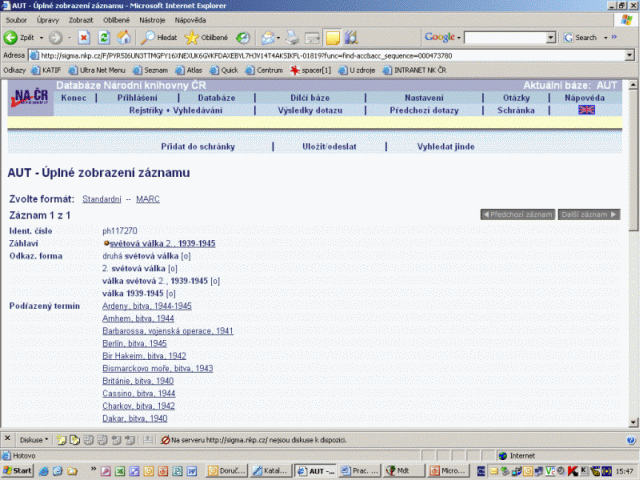
Task: Open the Úpravy menu
Action: (x=48, y=20)
